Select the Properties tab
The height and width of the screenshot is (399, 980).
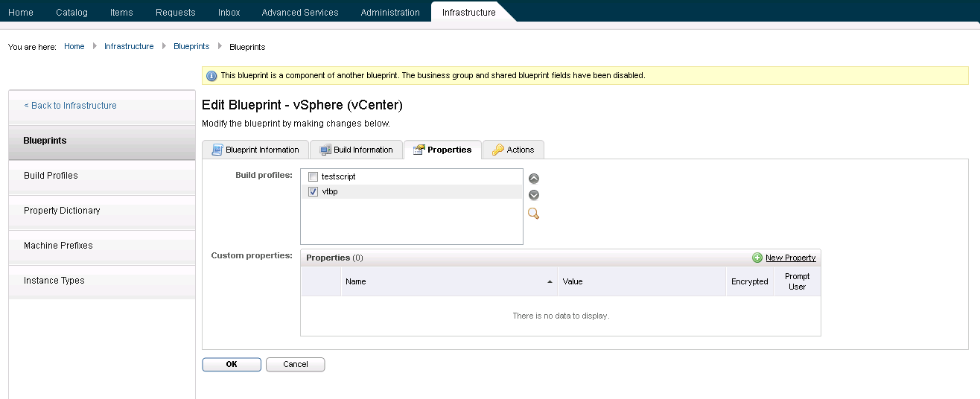pos(442,150)
